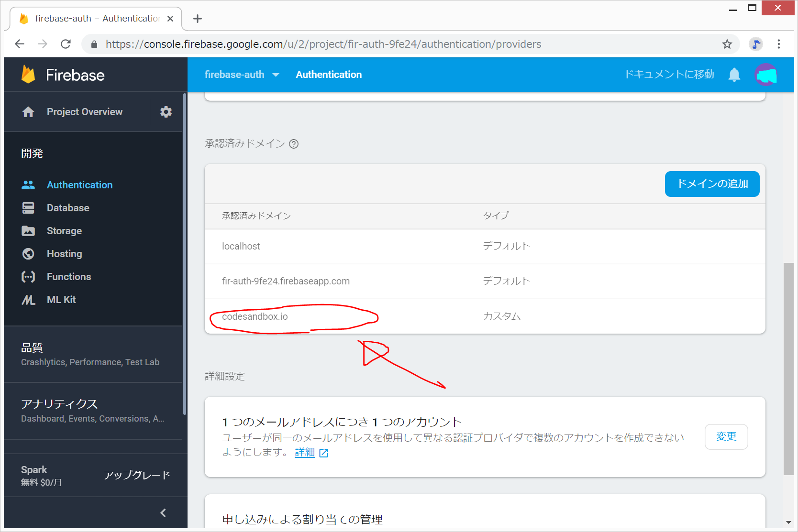Viewport: 798px width, 532px height.
Task: Go to Project Overview home
Action: (84, 112)
